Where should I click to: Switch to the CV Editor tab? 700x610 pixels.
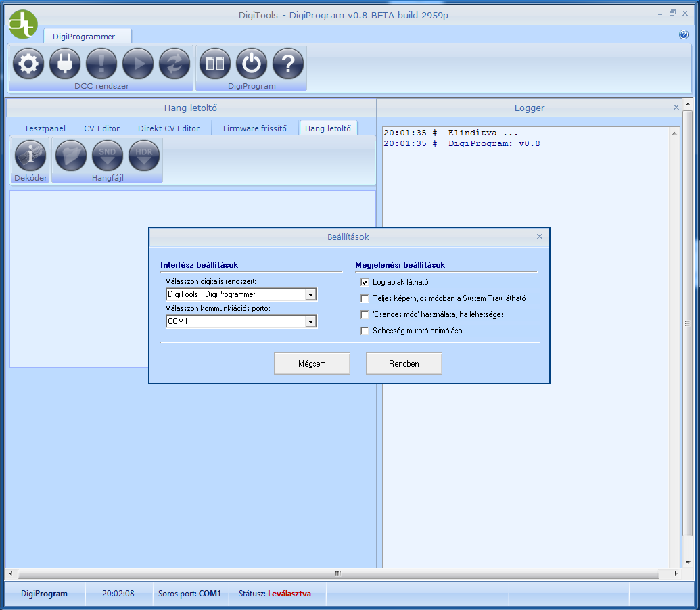click(x=101, y=128)
